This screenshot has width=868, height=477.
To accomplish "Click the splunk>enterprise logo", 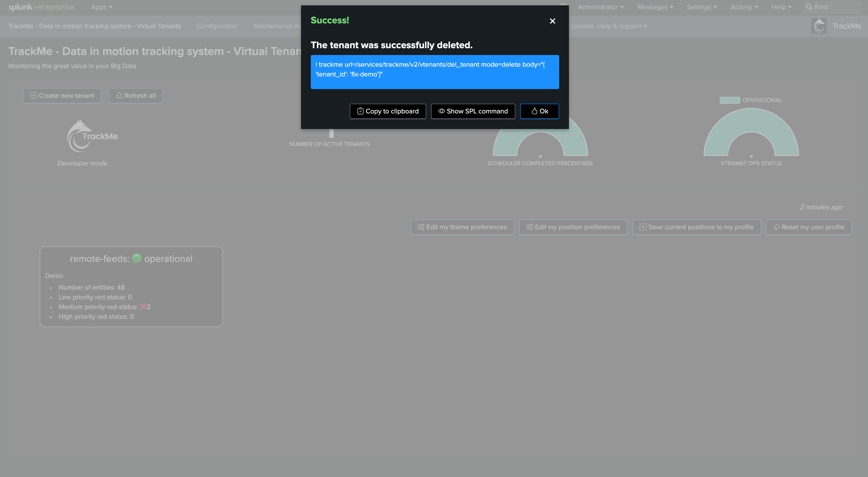I will pos(41,7).
